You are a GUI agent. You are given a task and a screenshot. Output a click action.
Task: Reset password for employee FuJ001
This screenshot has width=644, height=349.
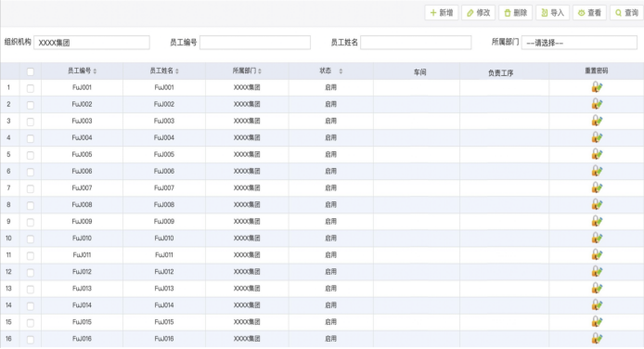(597, 87)
